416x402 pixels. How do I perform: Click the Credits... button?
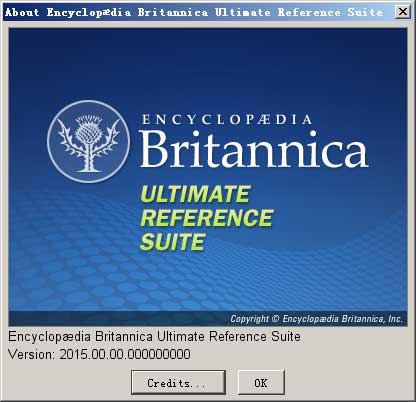178,382
